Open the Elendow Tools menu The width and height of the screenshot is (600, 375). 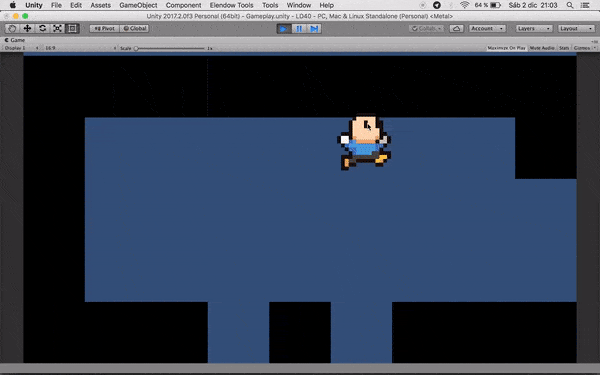232,5
